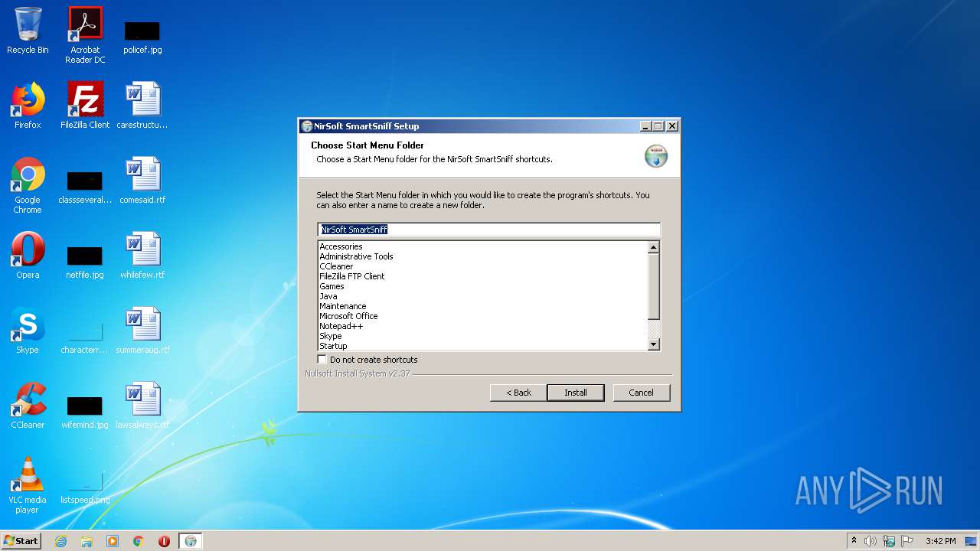The image size is (980, 551).
Task: Click the folder list scrollbar thumb
Action: point(653,286)
